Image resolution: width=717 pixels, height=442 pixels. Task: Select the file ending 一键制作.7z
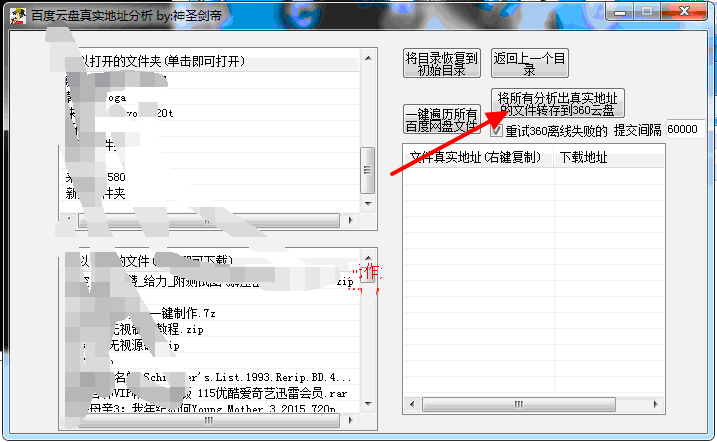(x=209, y=313)
